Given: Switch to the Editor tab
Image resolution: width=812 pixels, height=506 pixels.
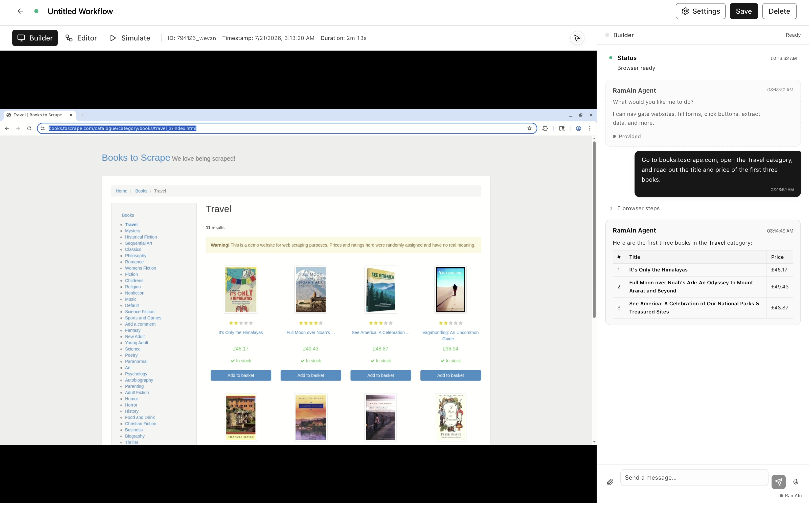Looking at the screenshot, I should click(x=82, y=38).
